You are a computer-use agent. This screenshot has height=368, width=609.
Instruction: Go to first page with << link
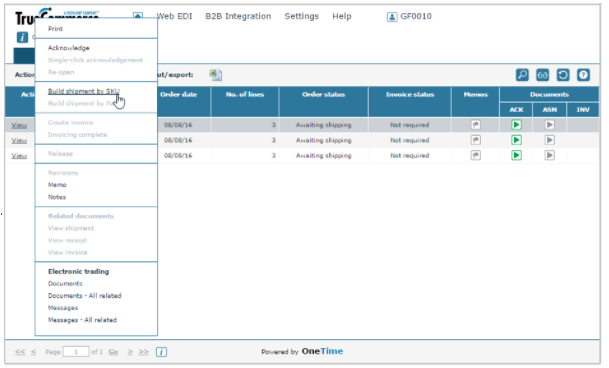[20, 352]
